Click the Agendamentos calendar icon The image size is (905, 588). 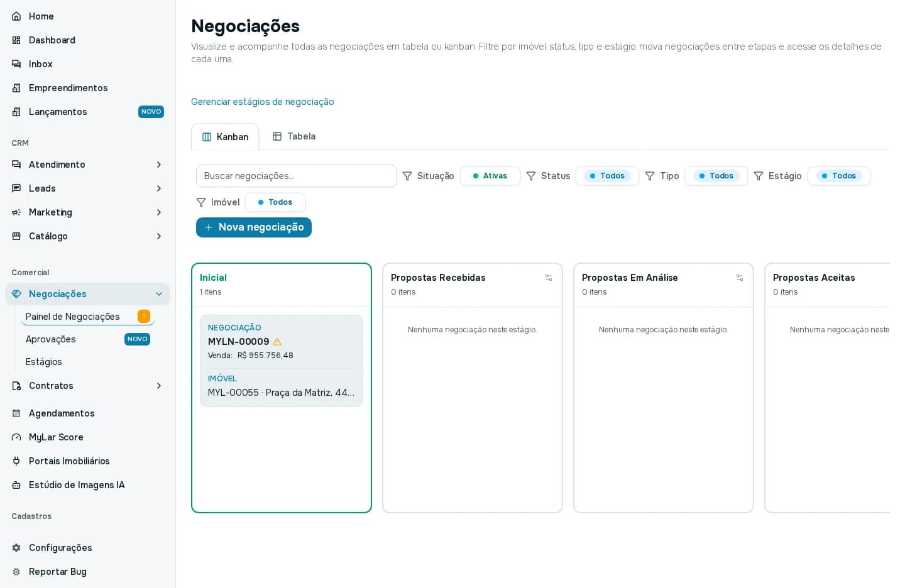(x=16, y=413)
